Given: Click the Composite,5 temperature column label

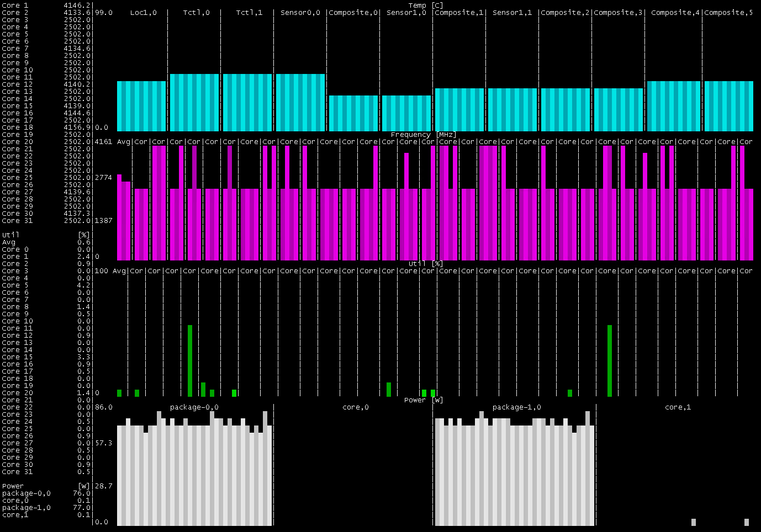Looking at the screenshot, I should pyautogui.click(x=728, y=13).
